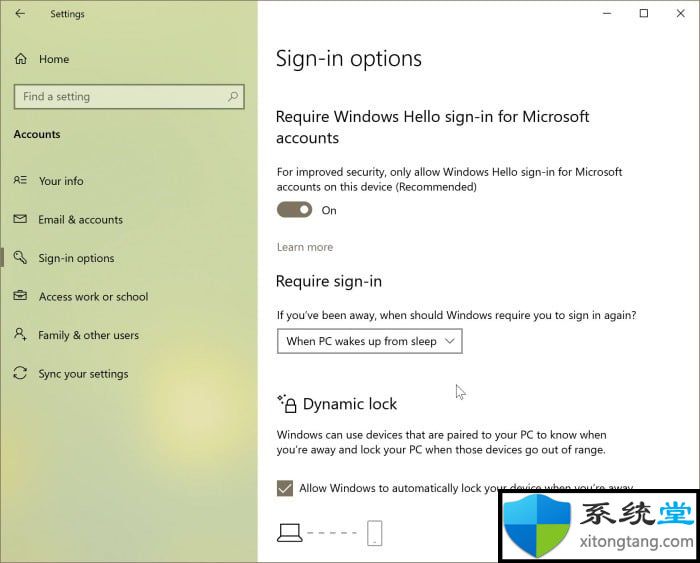Click the Family & other users icon

[x=20, y=334]
